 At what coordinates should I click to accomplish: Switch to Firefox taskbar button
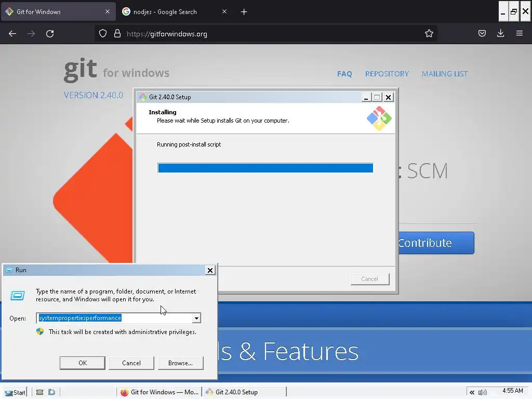tap(159, 392)
